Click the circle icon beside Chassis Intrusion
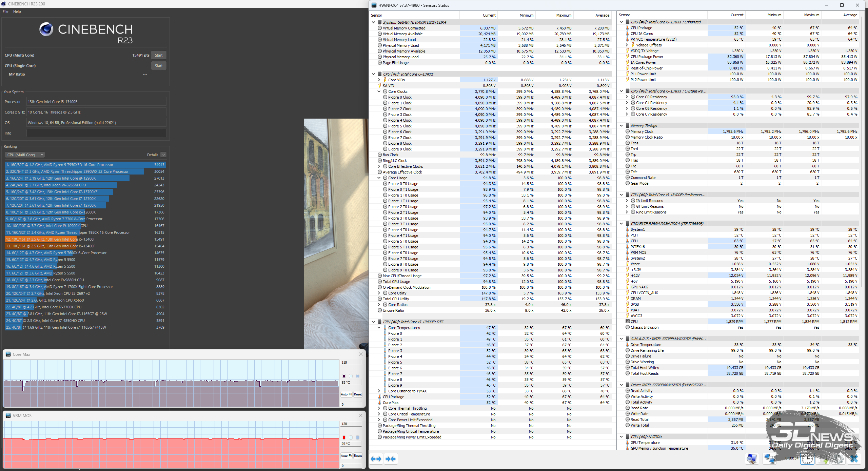Image resolution: width=868 pixels, height=471 pixels. 628,327
